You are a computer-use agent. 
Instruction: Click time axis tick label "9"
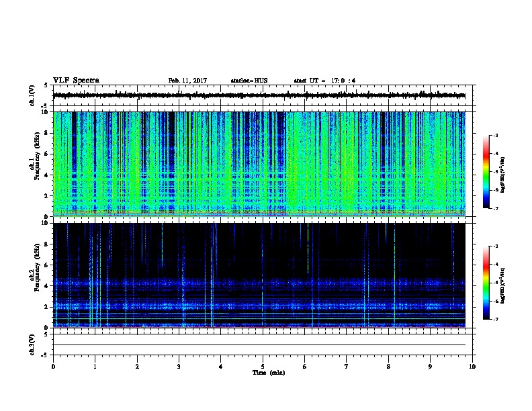tap(430, 367)
